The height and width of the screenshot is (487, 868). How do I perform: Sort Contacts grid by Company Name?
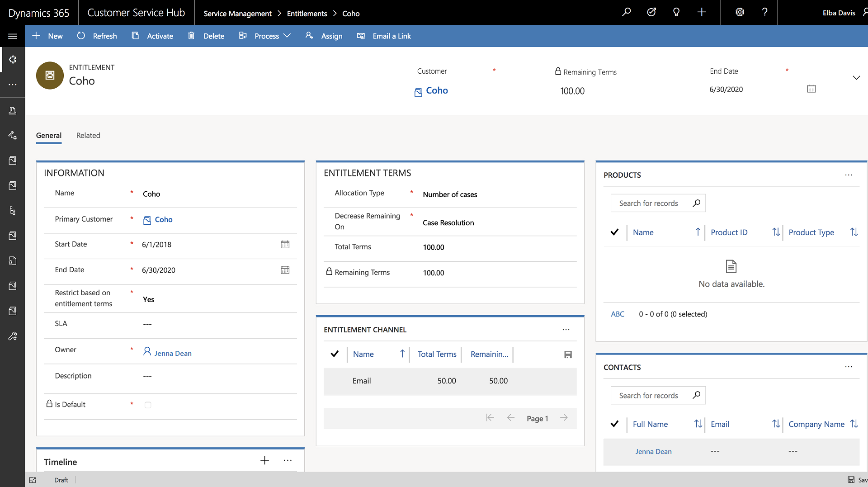pyautogui.click(x=816, y=424)
